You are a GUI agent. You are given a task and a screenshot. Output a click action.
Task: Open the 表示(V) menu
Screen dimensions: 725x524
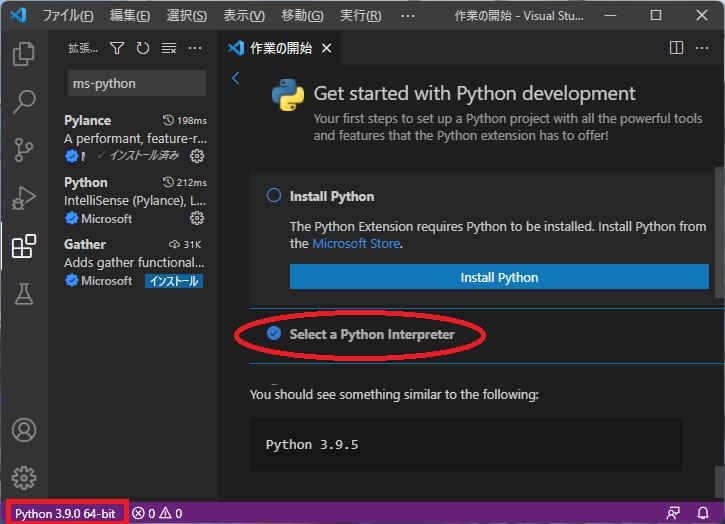tap(244, 15)
